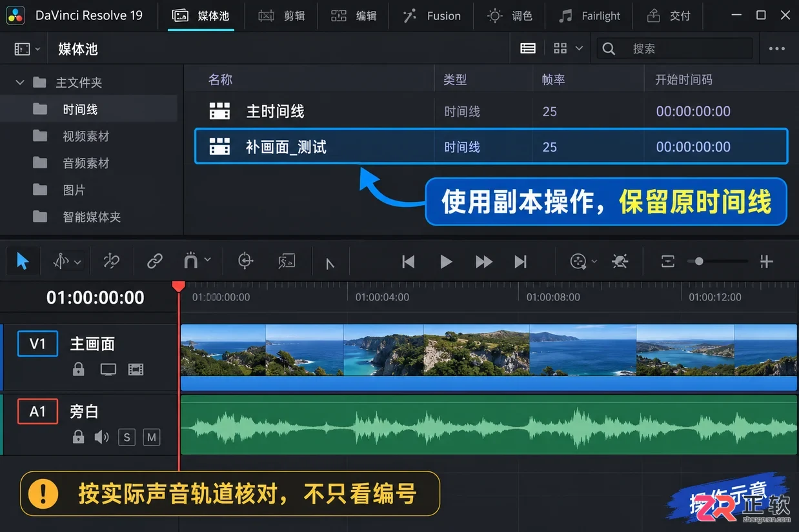Screen dimensions: 799x532
Task: Select the 主时间线 timeline row
Action: [491, 111]
